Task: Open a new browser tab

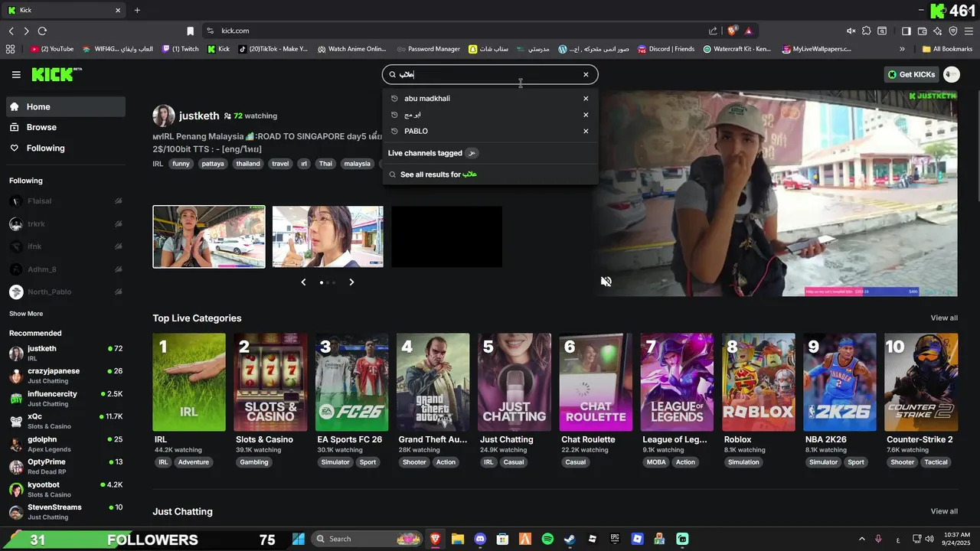Action: pos(137,11)
